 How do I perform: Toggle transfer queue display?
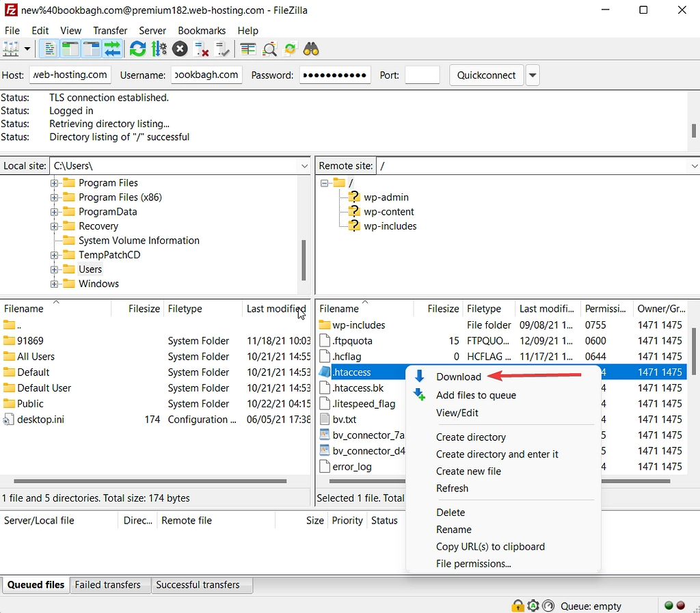coord(113,49)
